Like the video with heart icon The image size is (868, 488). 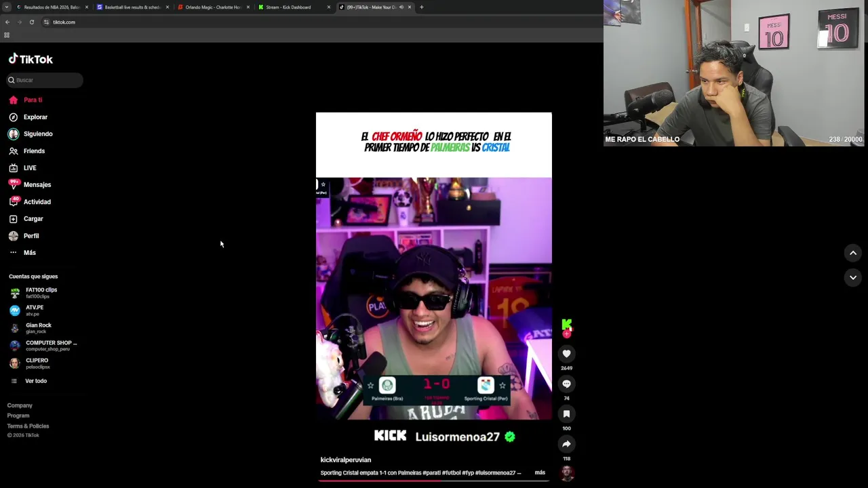[566, 354]
